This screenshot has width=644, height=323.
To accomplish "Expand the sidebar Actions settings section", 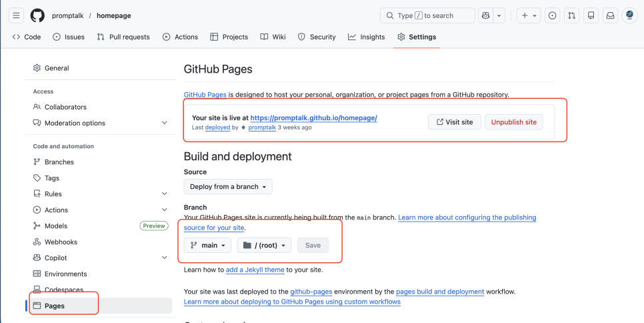I will pyautogui.click(x=100, y=210).
